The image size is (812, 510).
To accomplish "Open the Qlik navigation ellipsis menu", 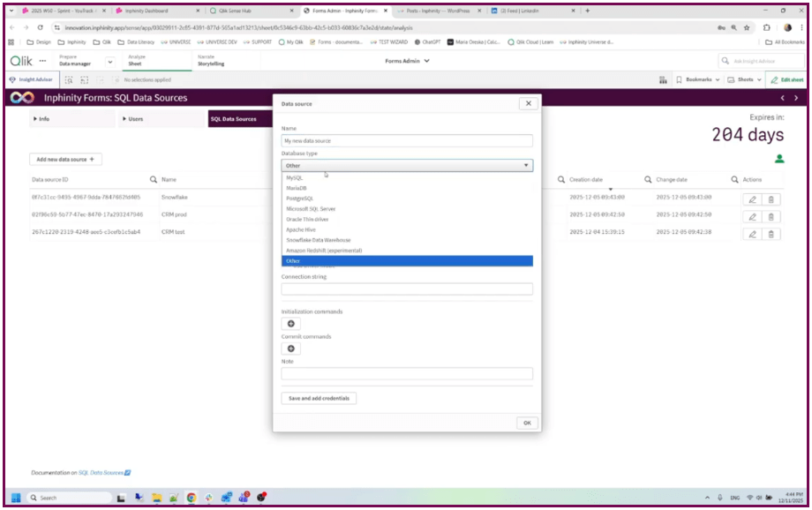I will coord(42,61).
